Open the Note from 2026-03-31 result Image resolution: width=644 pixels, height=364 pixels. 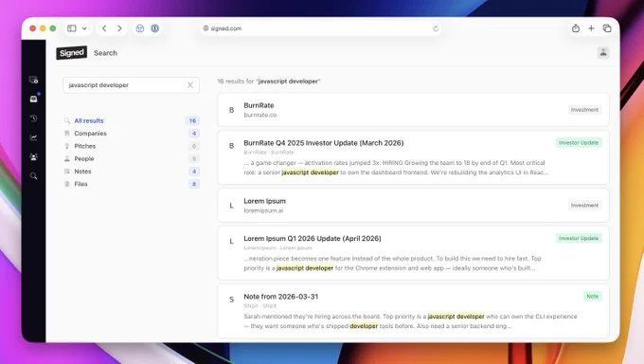click(413, 311)
